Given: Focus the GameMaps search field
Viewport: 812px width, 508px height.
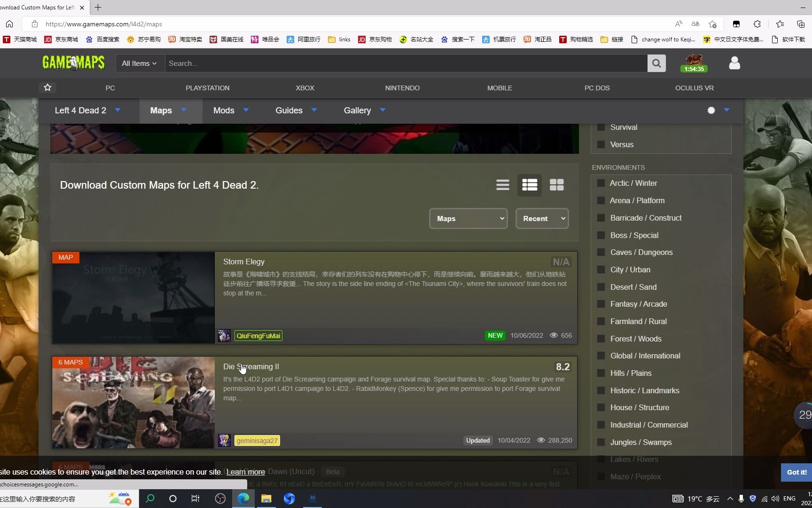Looking at the screenshot, I should point(406,63).
